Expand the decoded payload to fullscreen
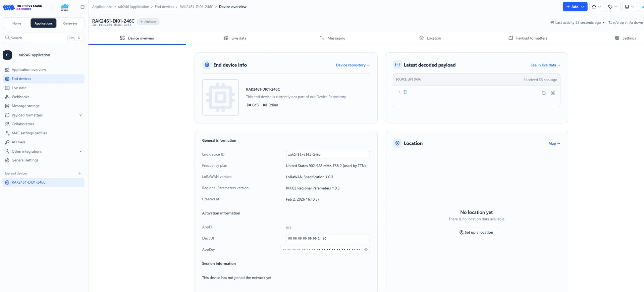644x292 pixels. pyautogui.click(x=553, y=93)
